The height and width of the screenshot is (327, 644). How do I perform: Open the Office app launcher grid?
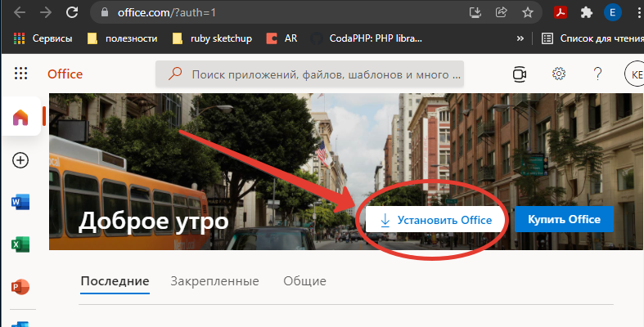21,74
